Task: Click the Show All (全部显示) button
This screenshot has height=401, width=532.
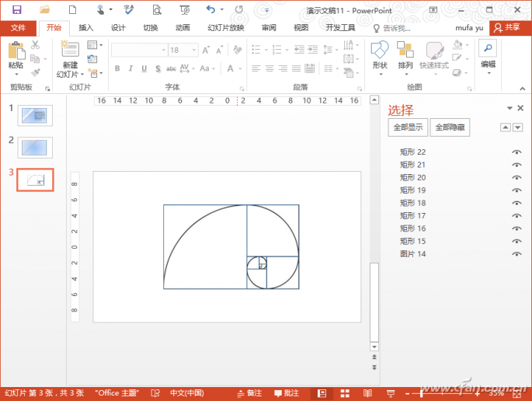Action: (408, 127)
